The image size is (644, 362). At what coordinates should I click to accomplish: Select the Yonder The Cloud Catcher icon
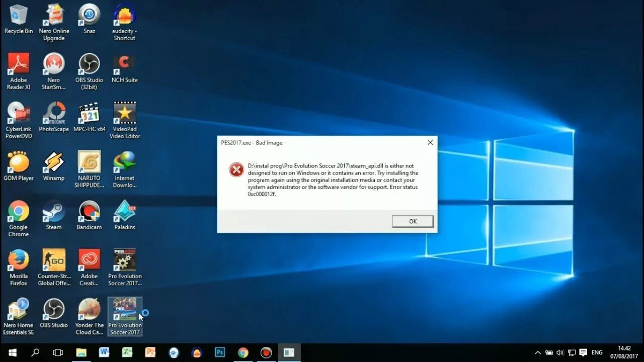point(90,317)
